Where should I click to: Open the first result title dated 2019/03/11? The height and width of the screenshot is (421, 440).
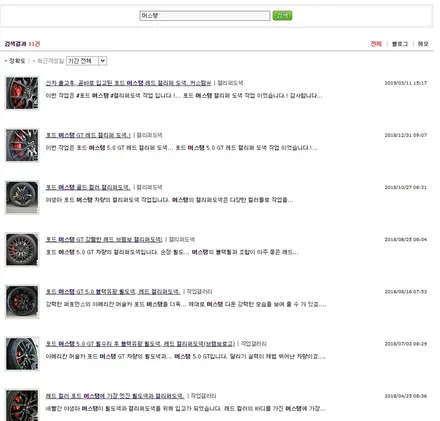click(x=128, y=83)
